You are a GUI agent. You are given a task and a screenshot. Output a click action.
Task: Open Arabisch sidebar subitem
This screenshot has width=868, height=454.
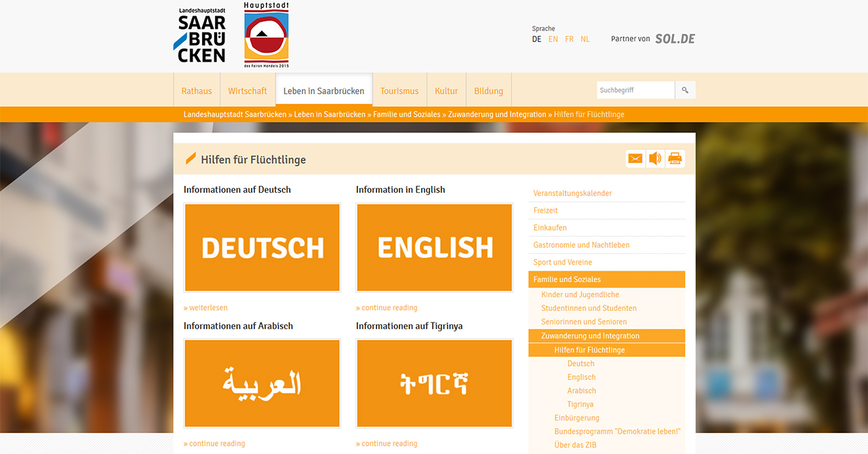[x=582, y=391]
